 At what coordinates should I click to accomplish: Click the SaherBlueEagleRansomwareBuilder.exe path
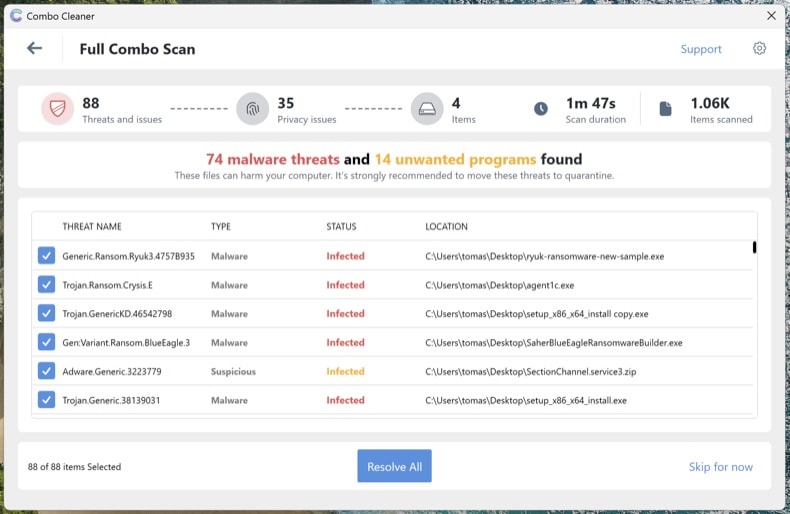[x=554, y=343]
